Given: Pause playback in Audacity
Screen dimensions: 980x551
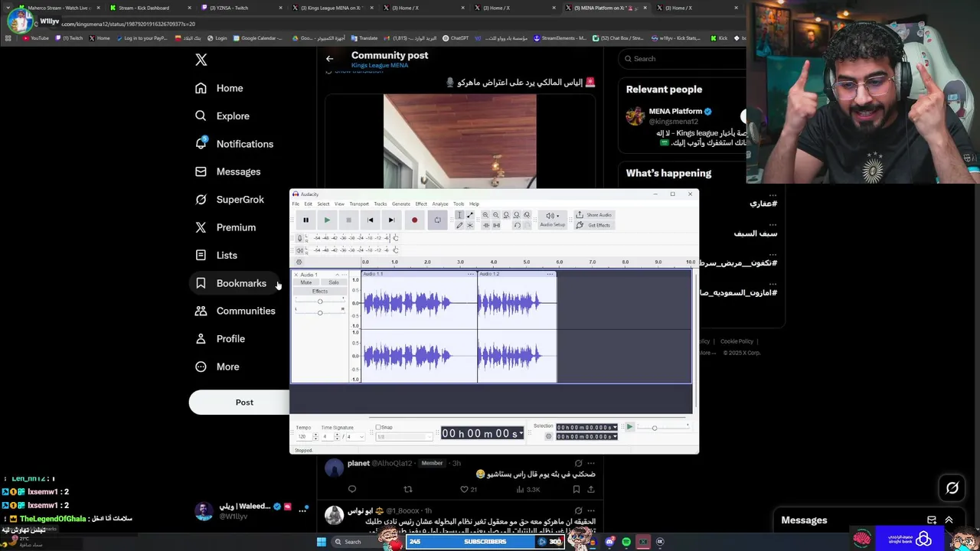Looking at the screenshot, I should (305, 220).
